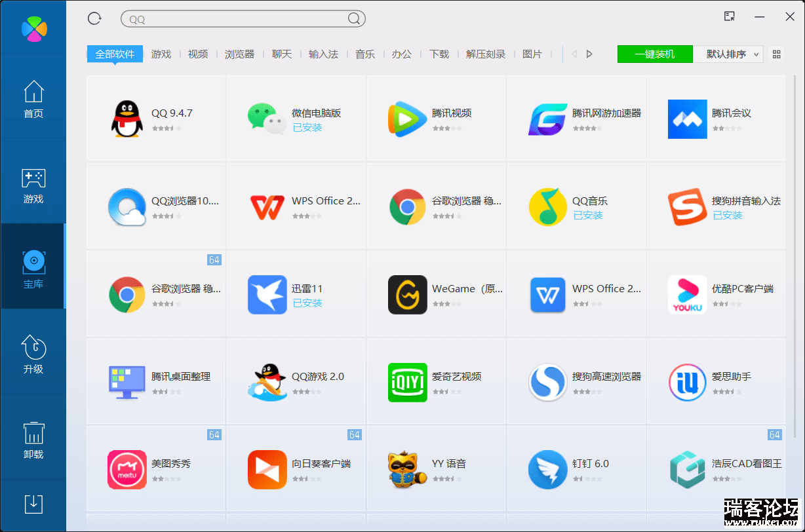Open the 向日葵客户端 icon

point(267,470)
